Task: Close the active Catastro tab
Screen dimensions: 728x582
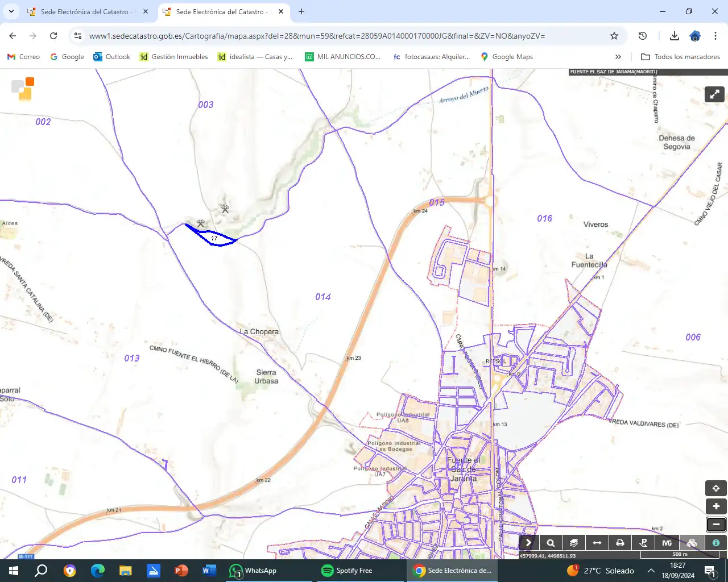Action: (281, 11)
